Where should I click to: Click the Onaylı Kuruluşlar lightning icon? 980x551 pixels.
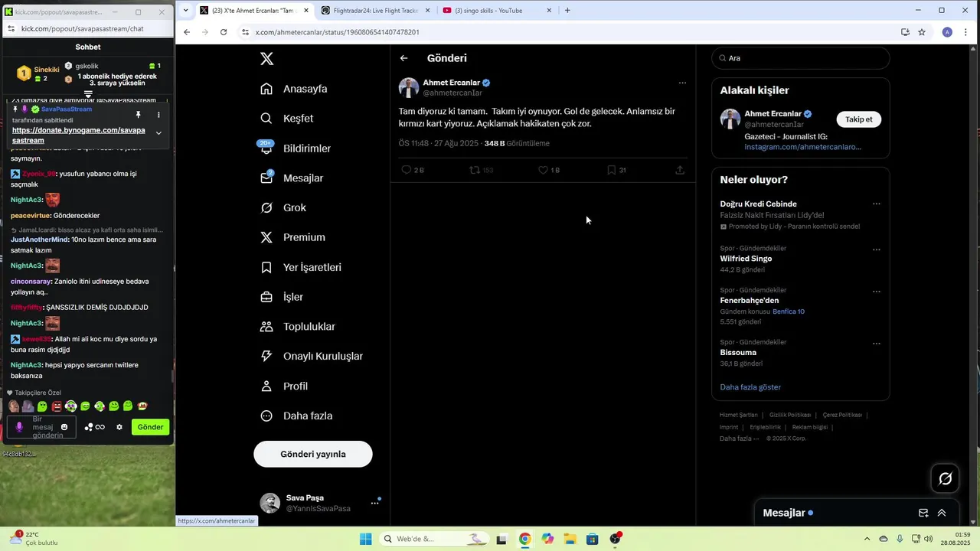(266, 357)
